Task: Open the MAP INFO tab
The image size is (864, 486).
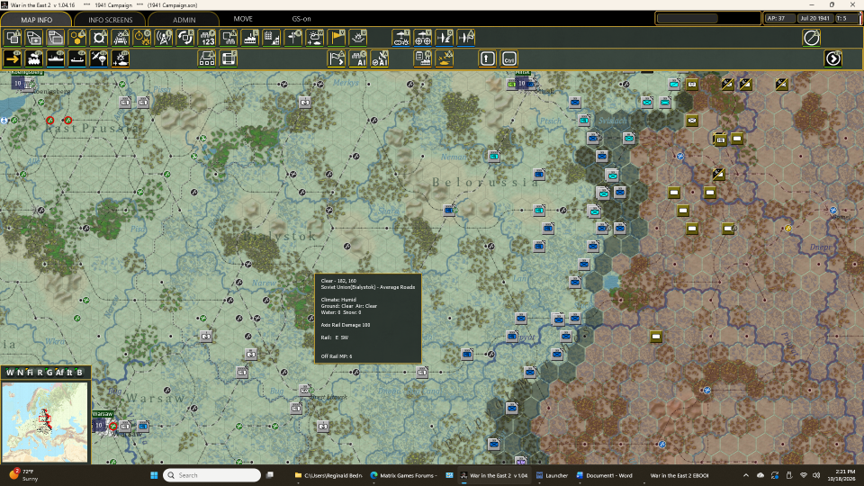Action: pyautogui.click(x=36, y=19)
